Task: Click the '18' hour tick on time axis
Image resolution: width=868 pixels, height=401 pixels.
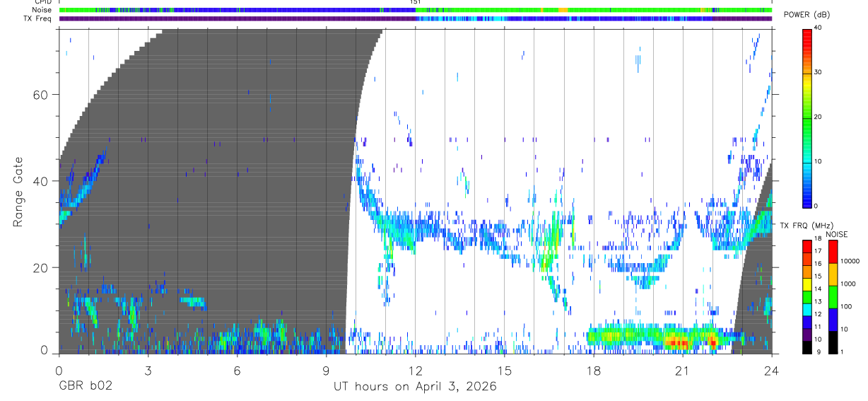Action: click(x=594, y=370)
